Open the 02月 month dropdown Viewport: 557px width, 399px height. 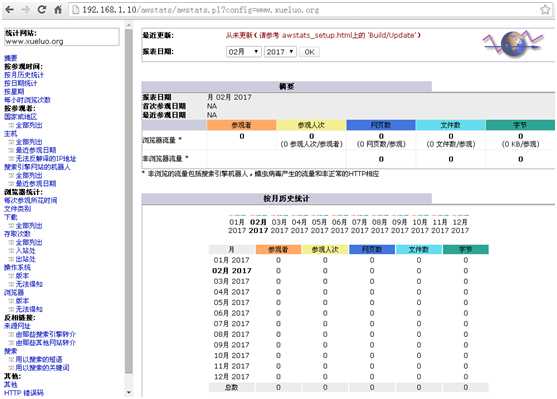tap(244, 52)
